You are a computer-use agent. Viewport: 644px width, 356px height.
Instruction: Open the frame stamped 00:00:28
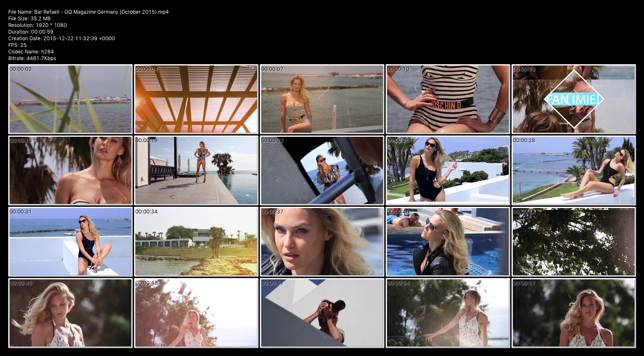click(x=574, y=170)
